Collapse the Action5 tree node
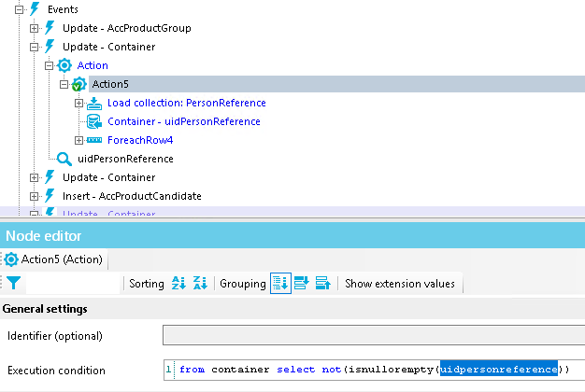This screenshot has width=585, height=392. coord(64,84)
